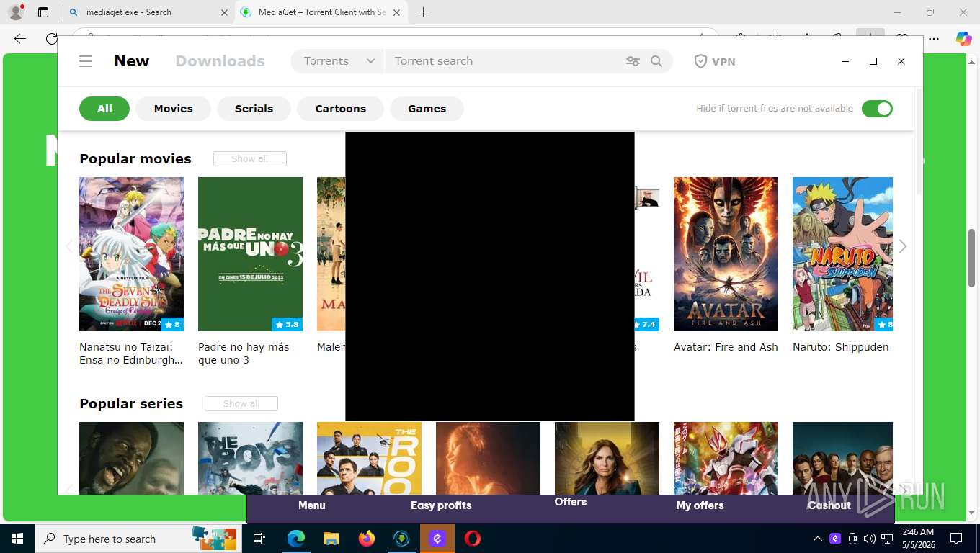
Task: Click the Padre no hay más que uno 3 title
Action: tap(244, 354)
